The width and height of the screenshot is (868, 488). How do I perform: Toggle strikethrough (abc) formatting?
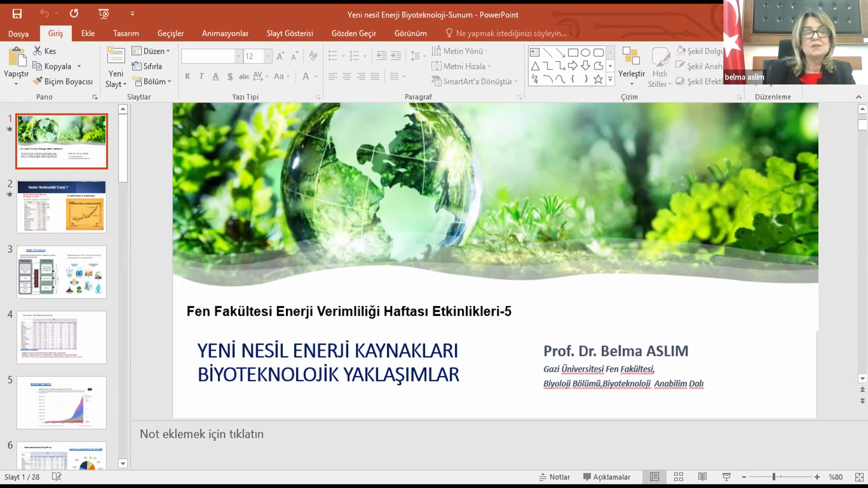[244, 76]
